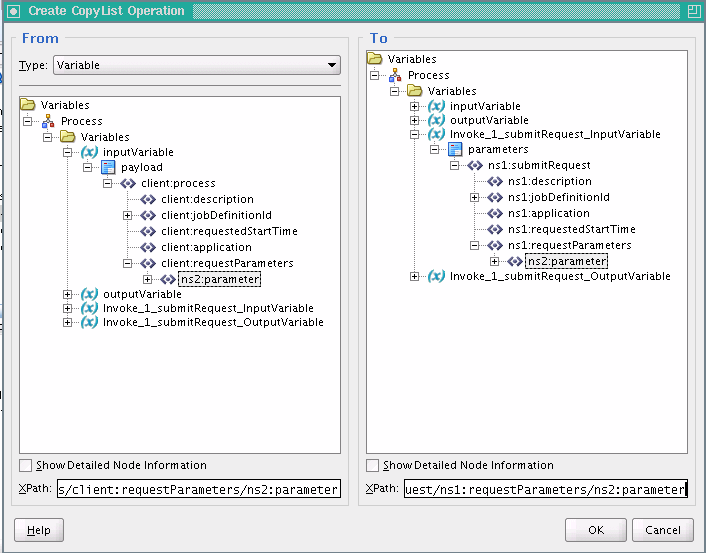Collapse the payload node in From tree
Image resolution: width=706 pixels, height=553 pixels.
click(x=87, y=168)
